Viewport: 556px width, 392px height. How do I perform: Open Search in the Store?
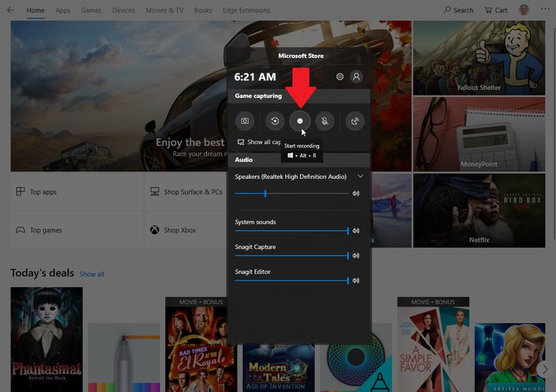click(459, 10)
